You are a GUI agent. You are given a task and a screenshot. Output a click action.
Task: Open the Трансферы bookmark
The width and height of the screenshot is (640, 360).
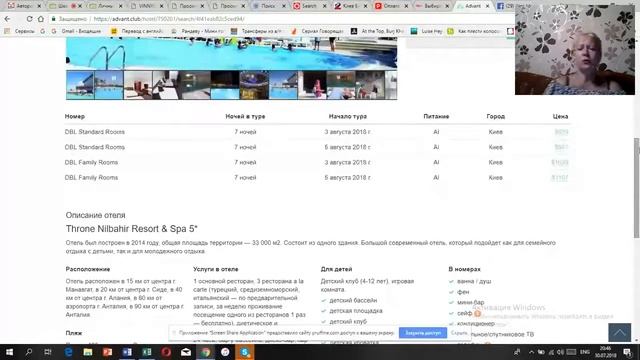(x=256, y=31)
